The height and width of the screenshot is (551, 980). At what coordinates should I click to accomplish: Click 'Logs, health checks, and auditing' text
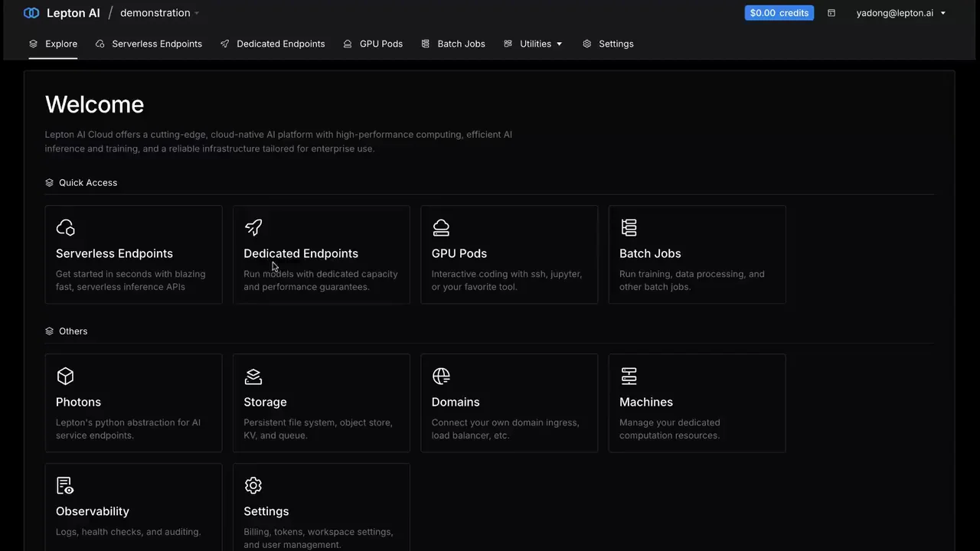click(129, 532)
